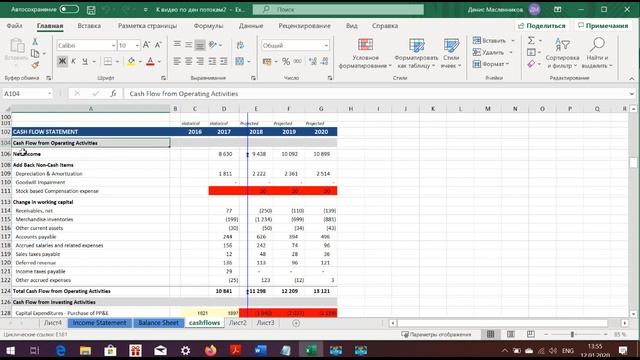Open Firefox from the taskbar
The image size is (640, 360).
point(211,350)
